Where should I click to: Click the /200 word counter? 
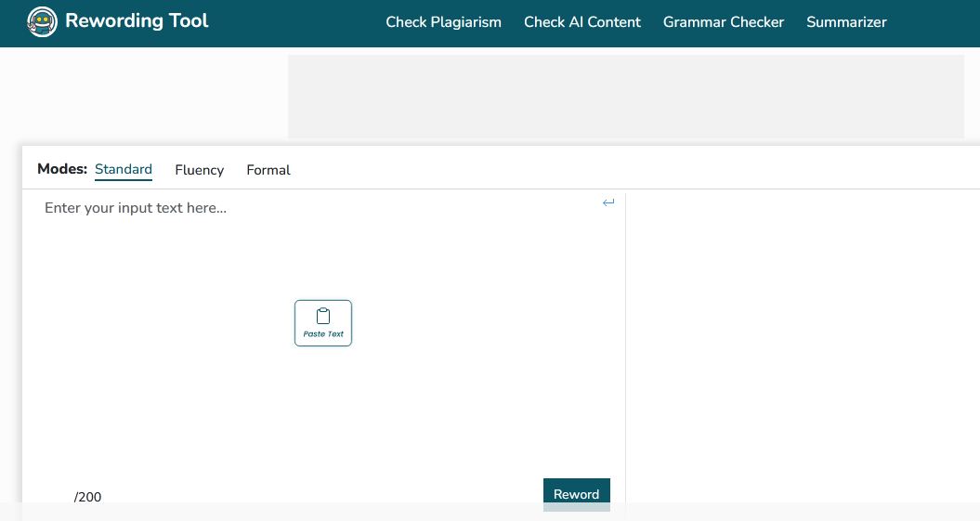88,497
